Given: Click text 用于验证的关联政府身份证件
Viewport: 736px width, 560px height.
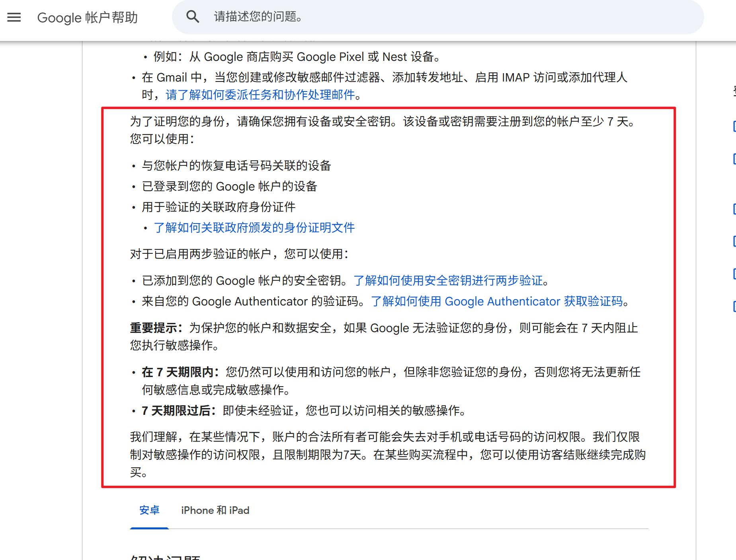Looking at the screenshot, I should coord(219,207).
